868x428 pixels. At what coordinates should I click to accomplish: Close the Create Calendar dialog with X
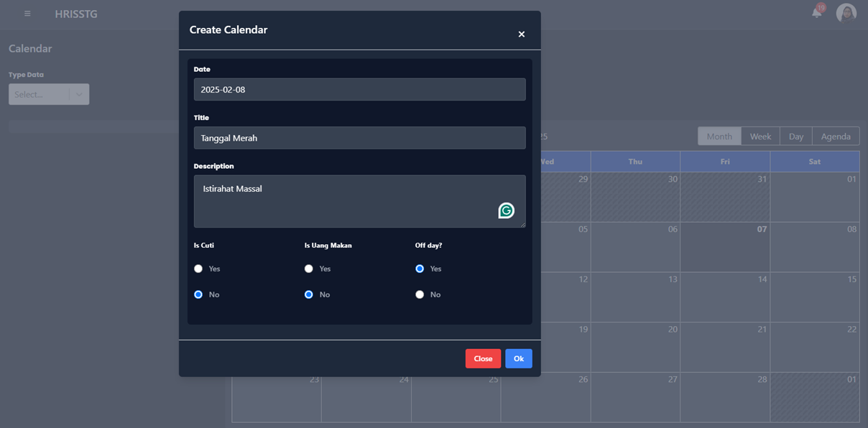[522, 34]
